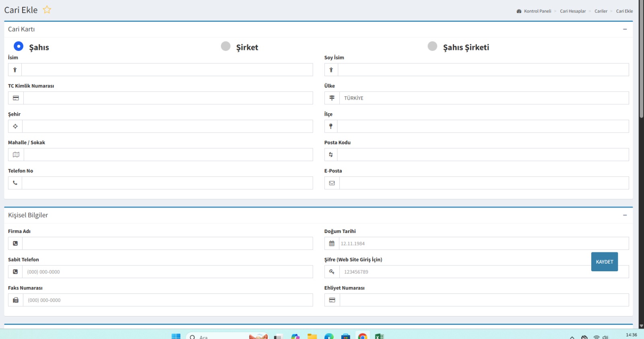Viewport: 644px width, 339px height.
Task: Click the envelope icon beside E-Posta
Action: pos(332,183)
